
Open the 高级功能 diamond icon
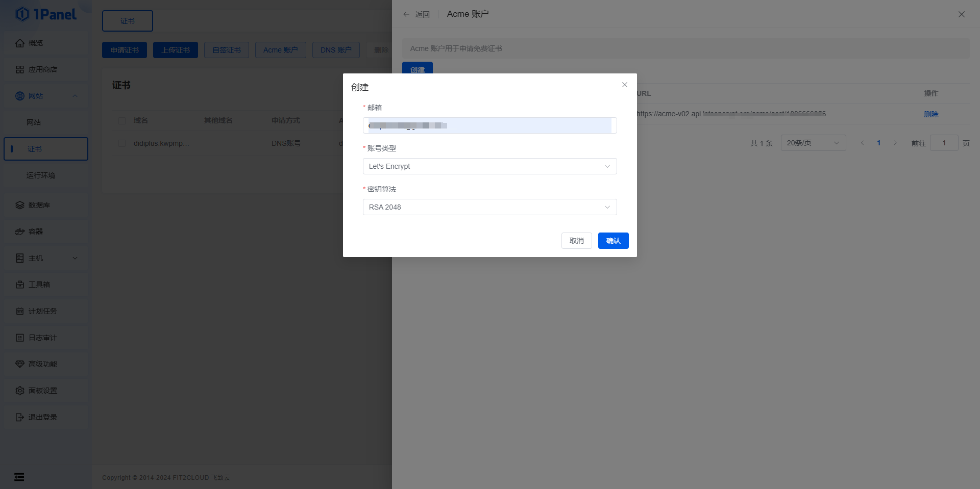[20, 364]
